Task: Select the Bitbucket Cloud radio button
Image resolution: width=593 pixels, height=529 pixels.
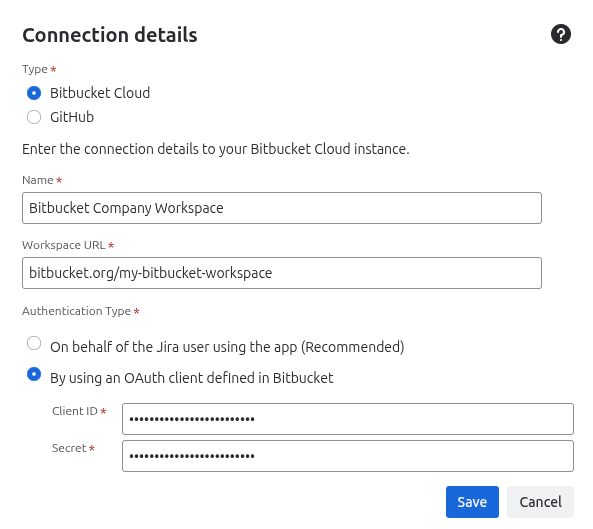Action: coord(34,93)
